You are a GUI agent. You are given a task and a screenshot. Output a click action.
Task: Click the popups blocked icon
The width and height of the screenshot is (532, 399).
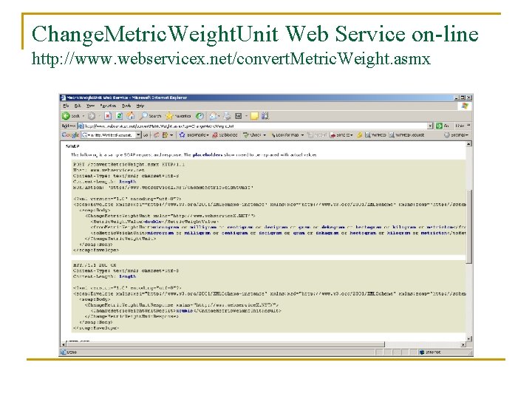point(215,135)
